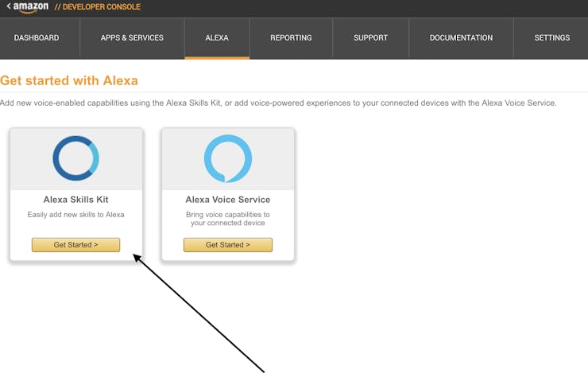This screenshot has width=588, height=389.
Task: Select the Alexa navigation tab
Action: (x=217, y=38)
